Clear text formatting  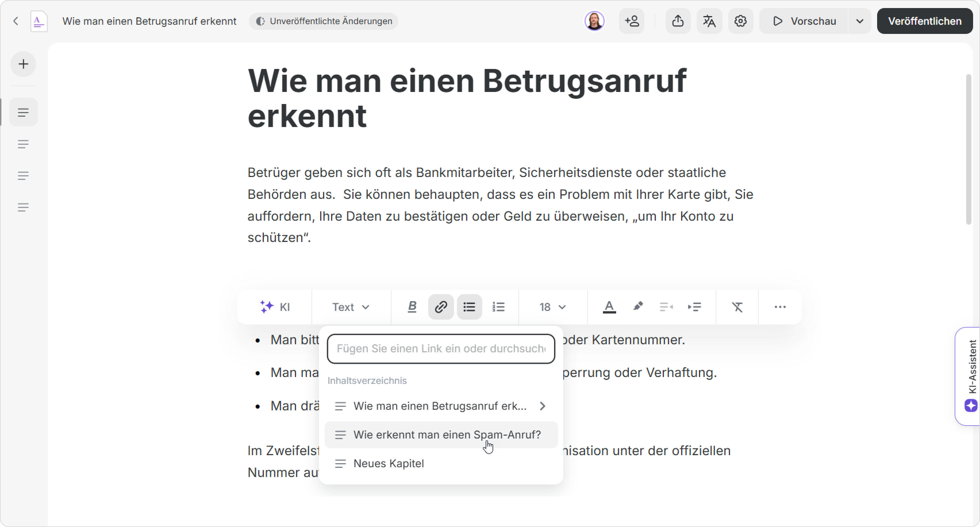point(737,307)
